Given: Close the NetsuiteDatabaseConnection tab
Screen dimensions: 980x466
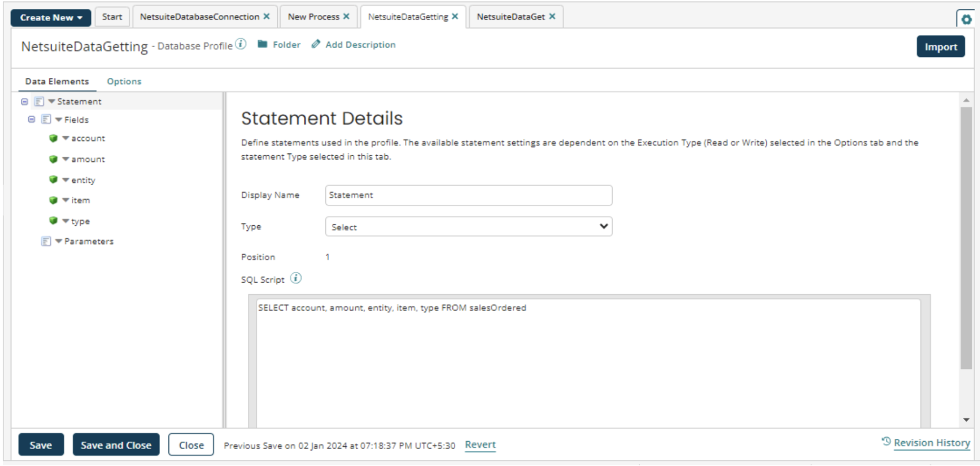Looking at the screenshot, I should coord(266,17).
